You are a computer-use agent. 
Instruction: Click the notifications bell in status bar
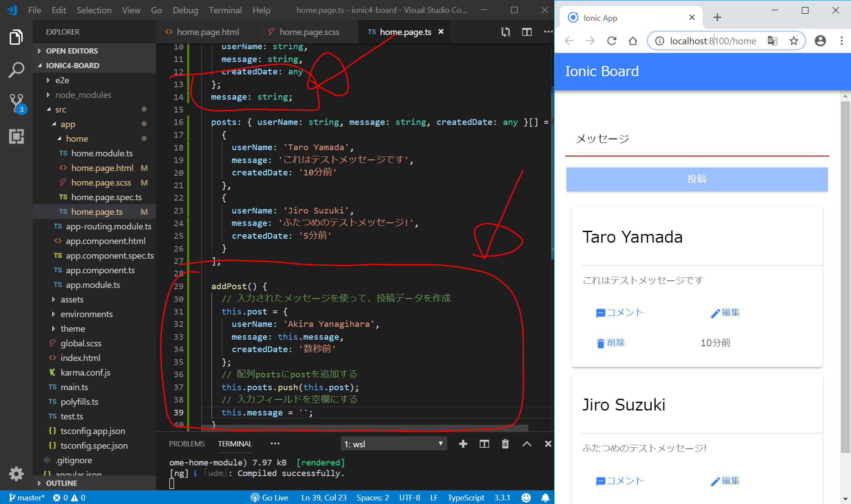click(545, 497)
